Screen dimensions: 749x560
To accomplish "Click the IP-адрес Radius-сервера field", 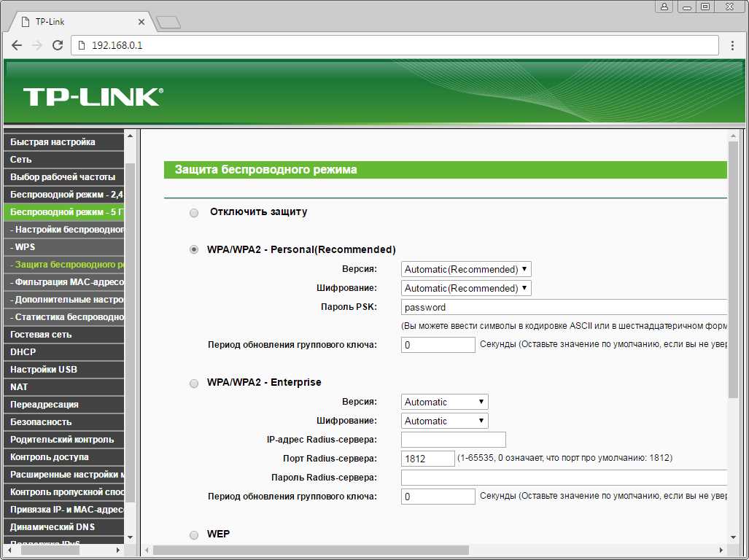I will (x=454, y=439).
